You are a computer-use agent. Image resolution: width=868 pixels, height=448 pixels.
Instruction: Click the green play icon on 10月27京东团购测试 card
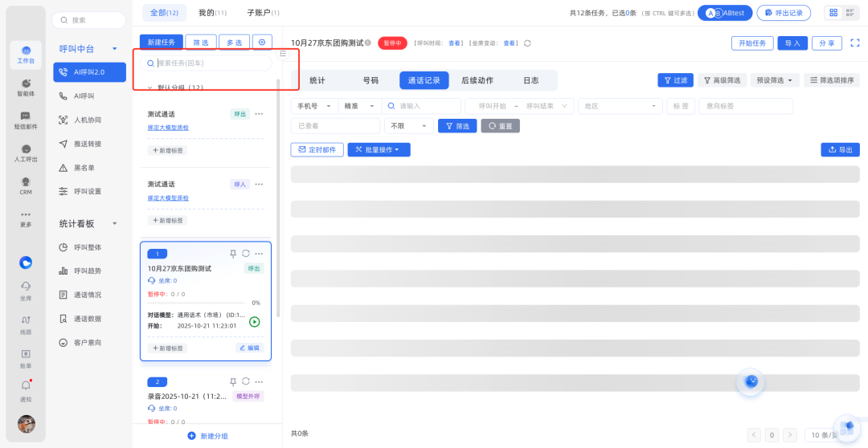click(254, 322)
